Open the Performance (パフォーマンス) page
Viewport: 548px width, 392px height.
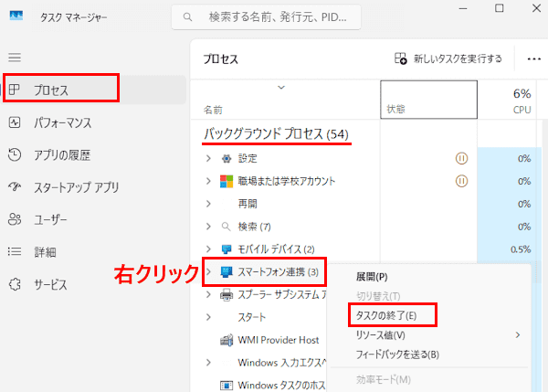click(62, 122)
